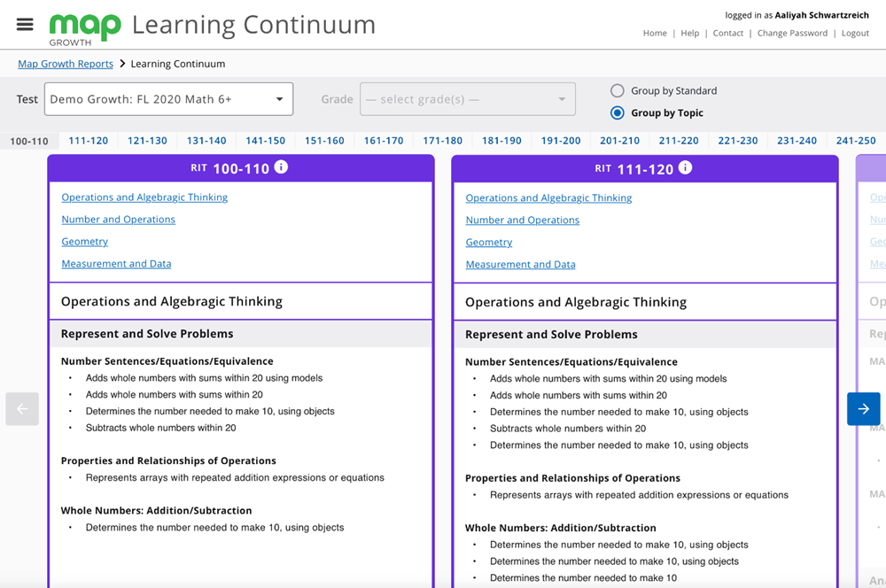886x588 pixels.
Task: Click 'Subtracts whole numbers within 20' in 100-110
Action: click(161, 428)
